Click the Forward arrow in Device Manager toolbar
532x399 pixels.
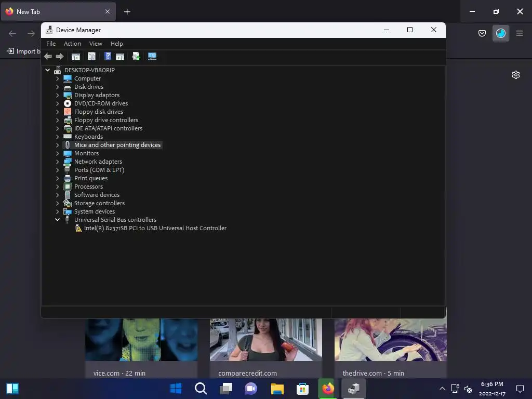60,56
